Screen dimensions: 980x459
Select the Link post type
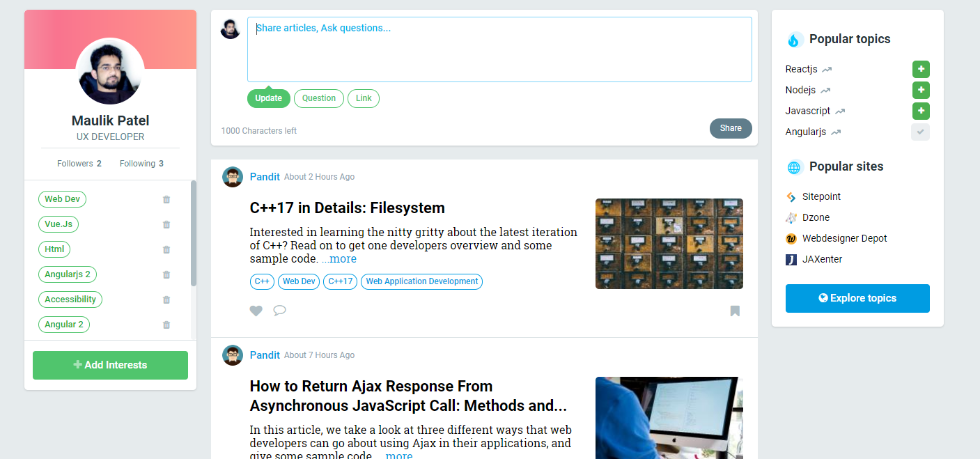click(364, 98)
